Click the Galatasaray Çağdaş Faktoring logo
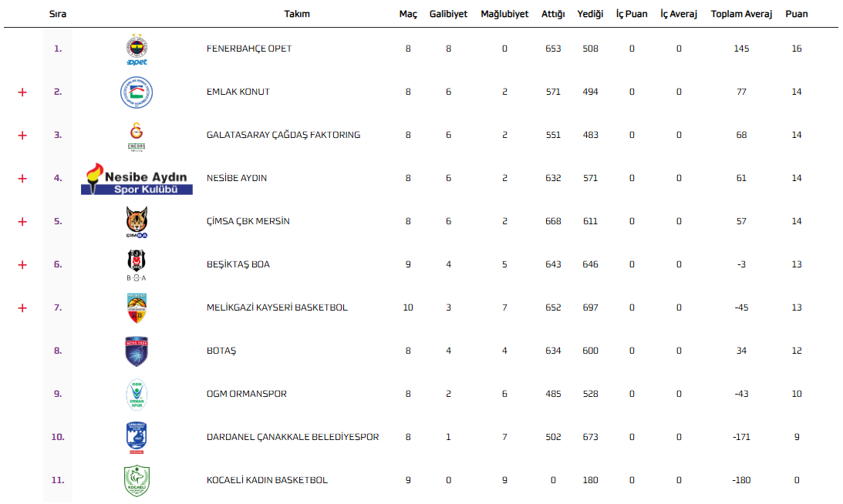The width and height of the screenshot is (843, 504). pyautogui.click(x=137, y=136)
